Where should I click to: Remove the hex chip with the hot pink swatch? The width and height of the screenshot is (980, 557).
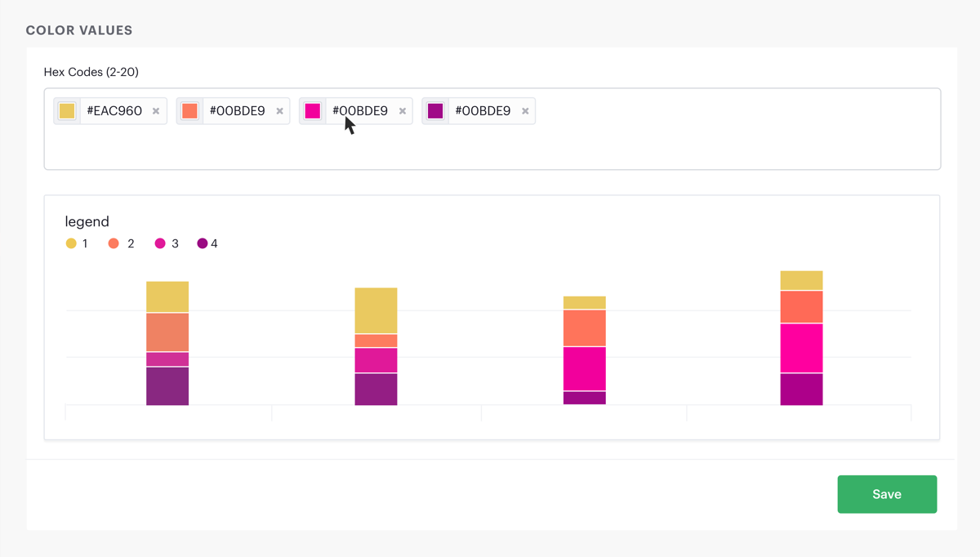[x=403, y=111]
